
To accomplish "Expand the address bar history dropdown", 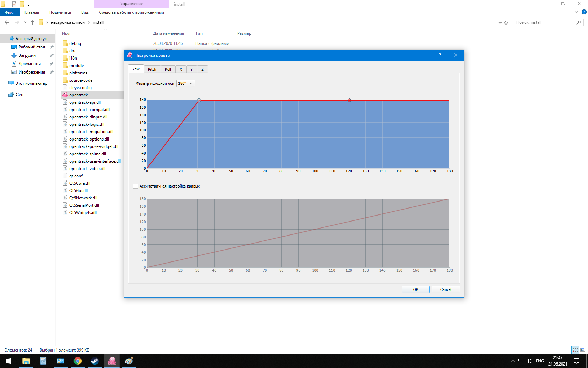I will tap(500, 22).
